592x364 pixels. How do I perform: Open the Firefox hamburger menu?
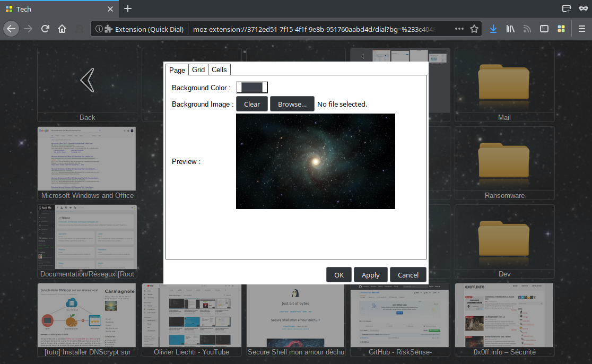[x=582, y=29]
